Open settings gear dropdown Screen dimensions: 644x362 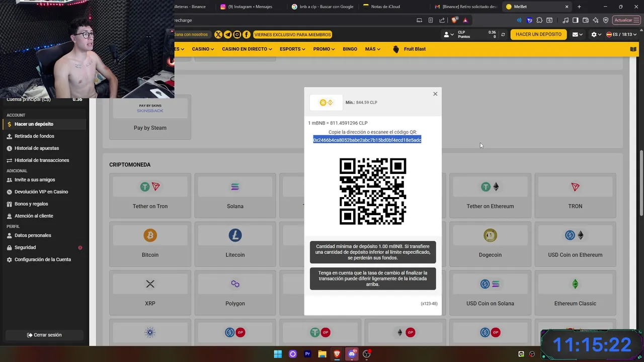(596, 35)
